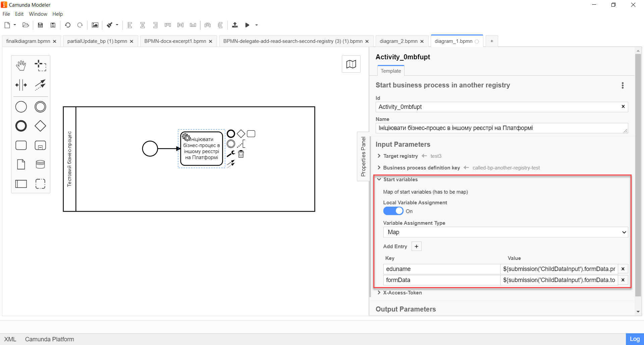Create a DataStoreReference from palette
Screen dimensions: 644x345
click(x=40, y=164)
